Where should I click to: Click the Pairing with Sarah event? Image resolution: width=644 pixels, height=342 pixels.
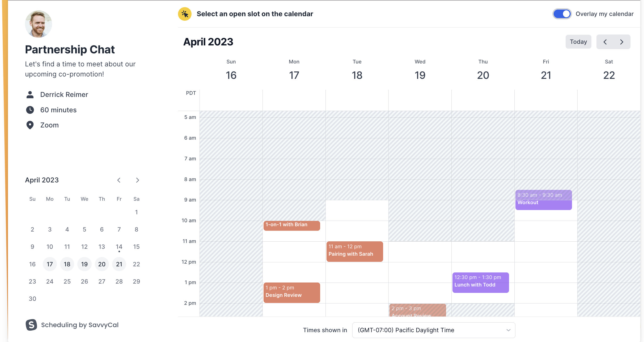point(354,251)
